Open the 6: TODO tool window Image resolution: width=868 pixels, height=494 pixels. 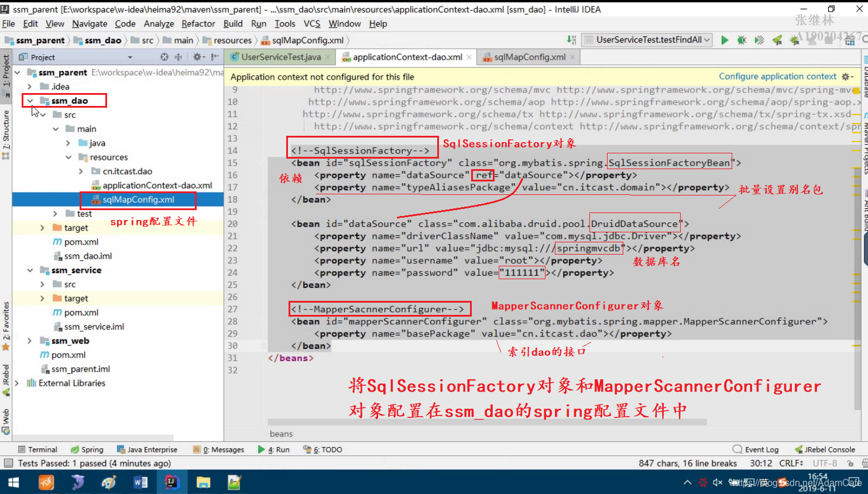click(323, 450)
